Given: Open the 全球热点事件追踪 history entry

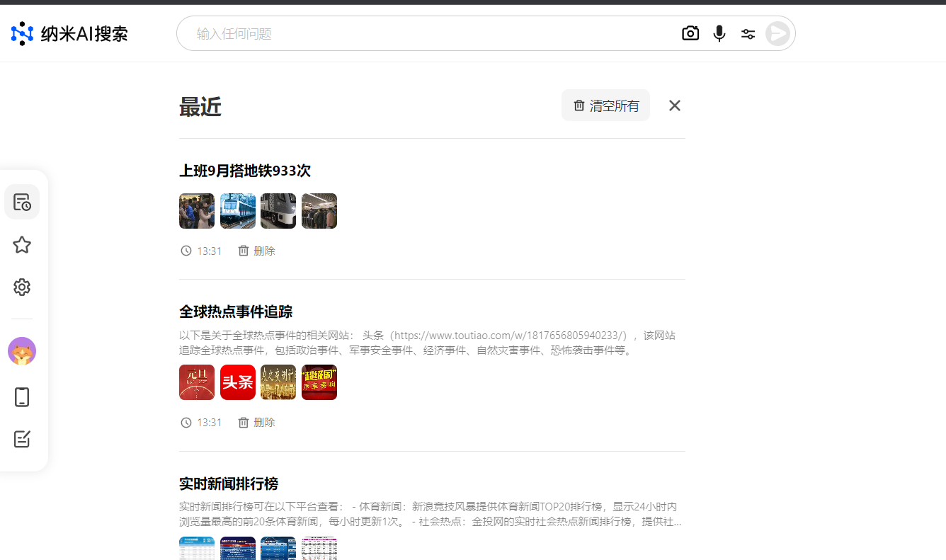Looking at the screenshot, I should tap(236, 312).
